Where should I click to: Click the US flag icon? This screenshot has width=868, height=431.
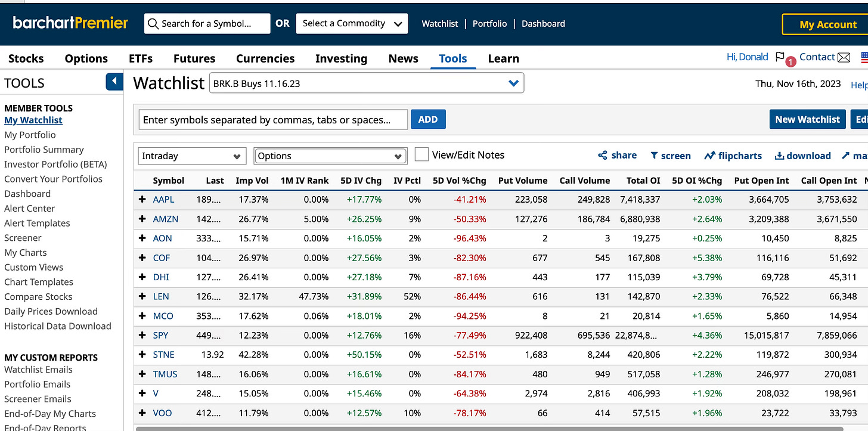point(864,58)
